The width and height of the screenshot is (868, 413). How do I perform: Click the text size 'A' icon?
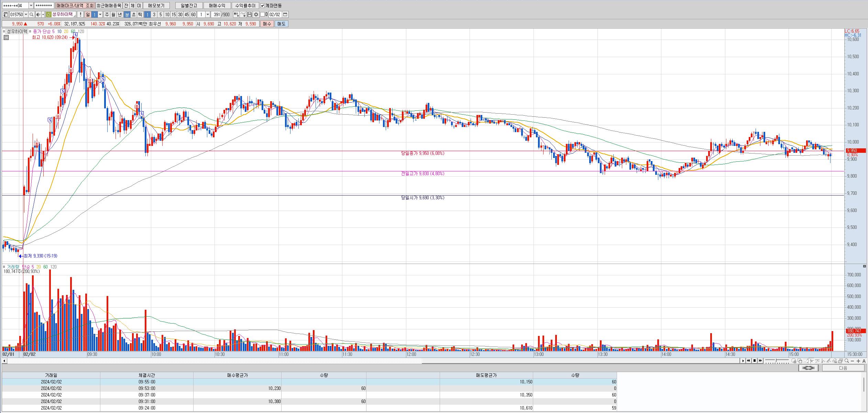pyautogui.click(x=864, y=361)
